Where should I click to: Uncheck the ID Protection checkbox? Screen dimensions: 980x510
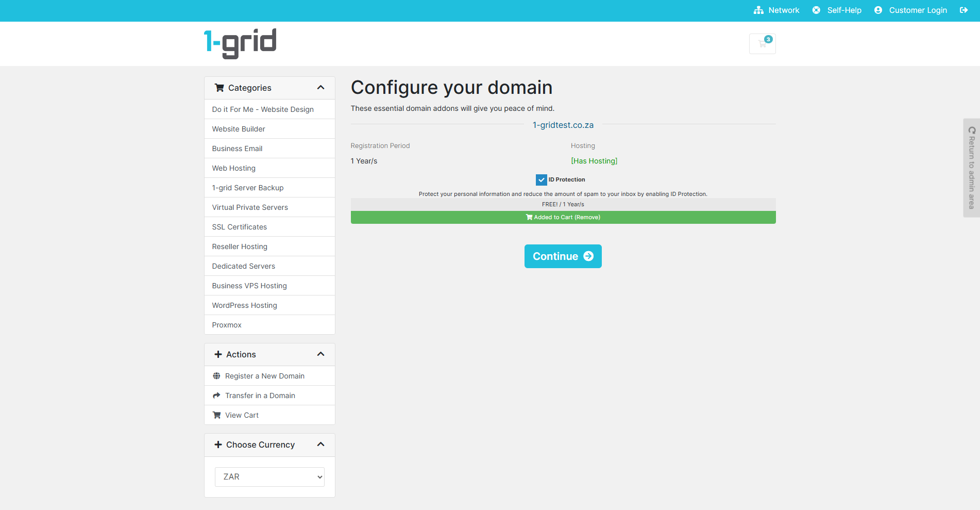(x=541, y=180)
